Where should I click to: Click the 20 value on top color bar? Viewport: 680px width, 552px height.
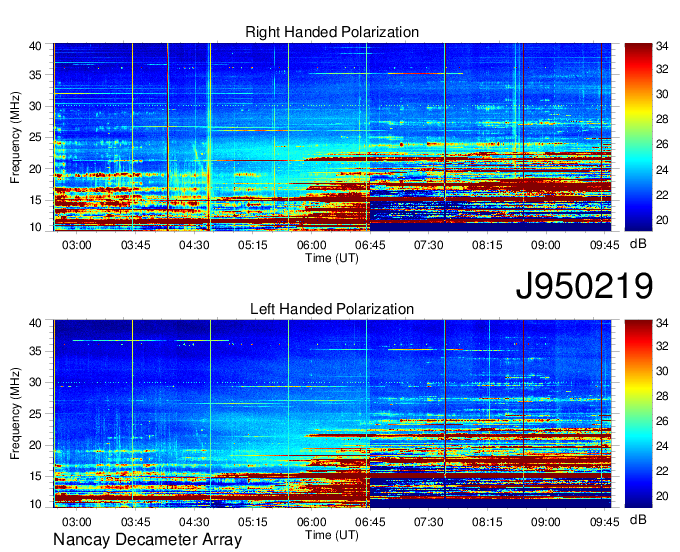pos(662,220)
